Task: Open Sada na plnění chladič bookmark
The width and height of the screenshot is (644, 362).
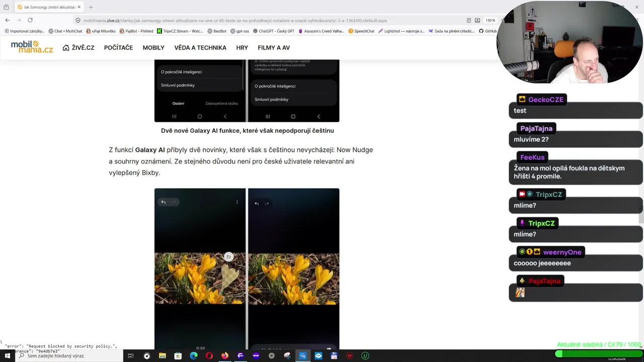Action: click(x=451, y=31)
